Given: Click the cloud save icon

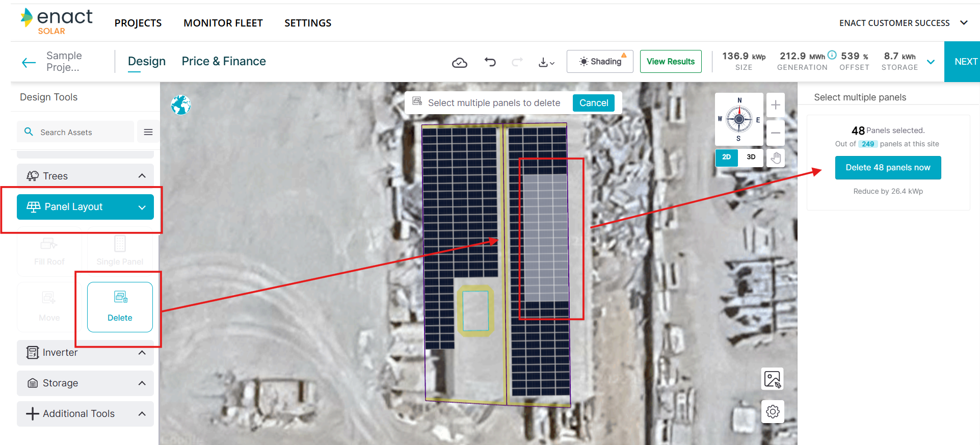Looking at the screenshot, I should pyautogui.click(x=459, y=62).
